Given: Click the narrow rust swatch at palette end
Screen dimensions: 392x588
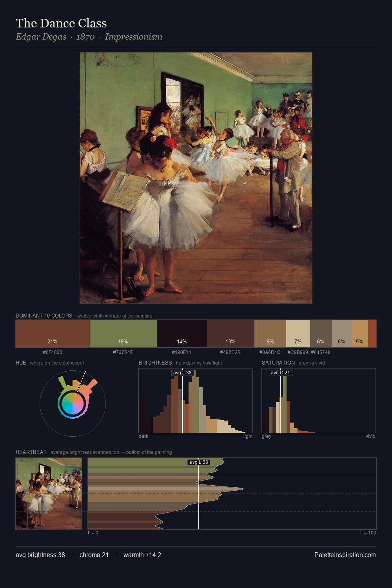Looking at the screenshot, I should pyautogui.click(x=372, y=334).
